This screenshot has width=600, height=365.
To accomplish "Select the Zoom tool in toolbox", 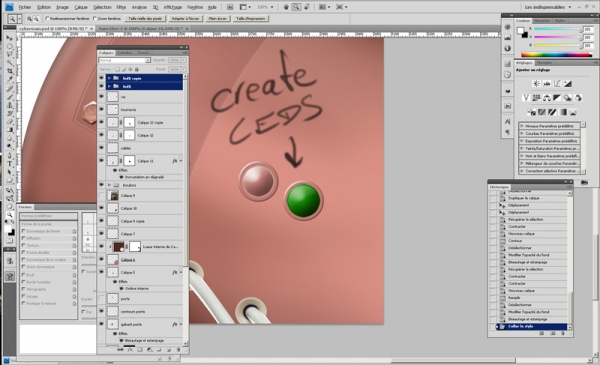I will click(10, 214).
